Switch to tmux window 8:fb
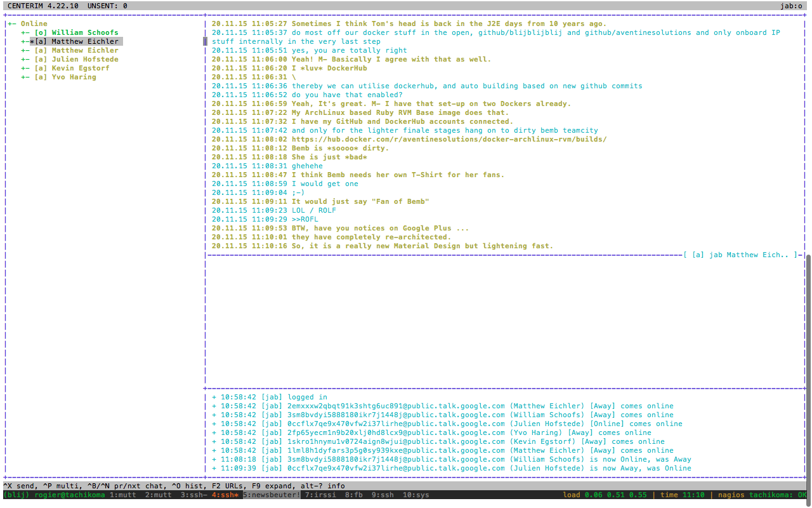Screen dimensions: 812x508 click(354, 495)
